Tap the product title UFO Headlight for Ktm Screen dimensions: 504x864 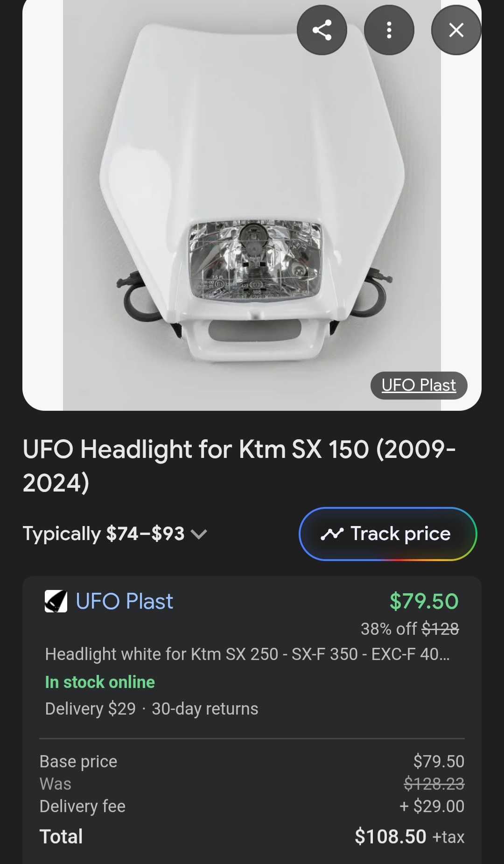point(239,466)
